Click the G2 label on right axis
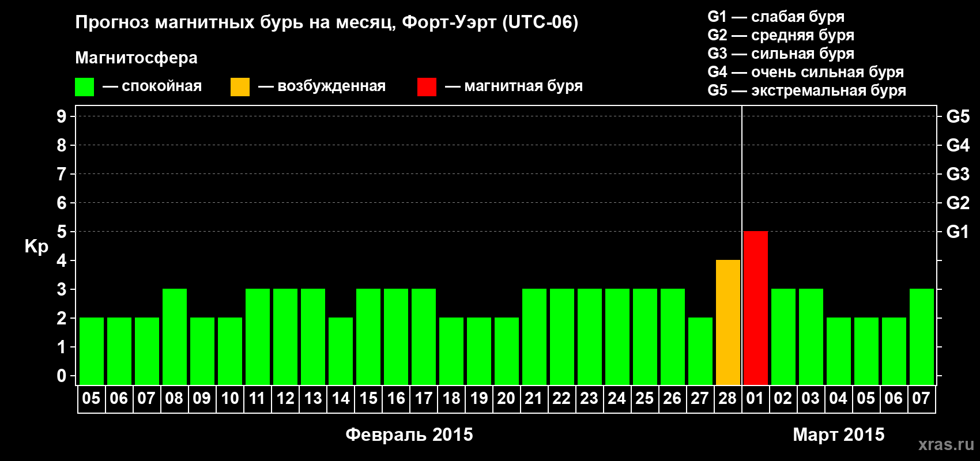Image resolution: width=980 pixels, height=461 pixels. point(958,203)
